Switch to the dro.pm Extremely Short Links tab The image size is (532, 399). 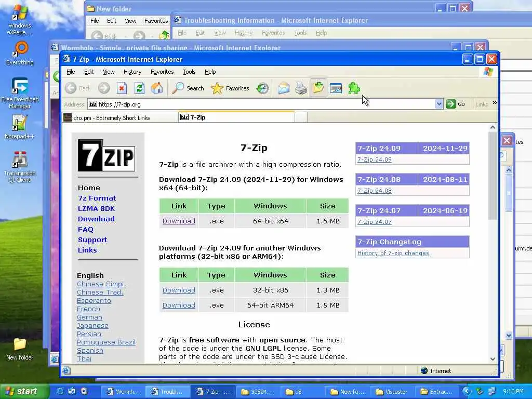(120, 118)
